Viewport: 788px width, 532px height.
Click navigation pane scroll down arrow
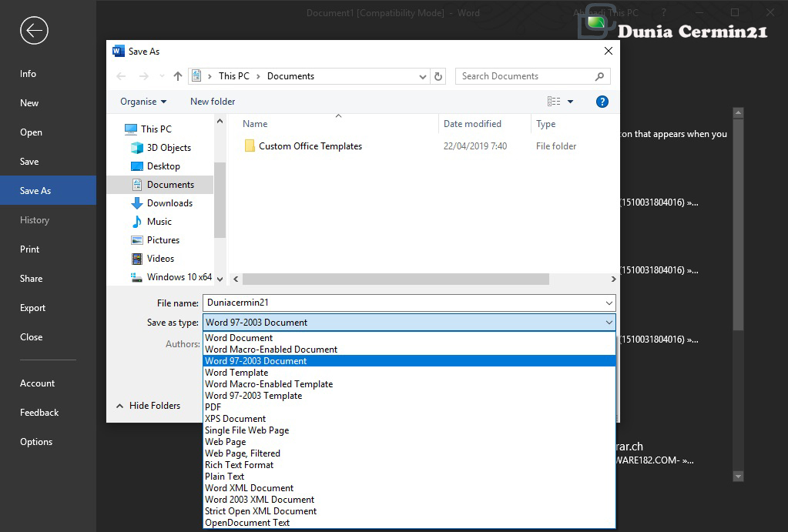pyautogui.click(x=220, y=279)
